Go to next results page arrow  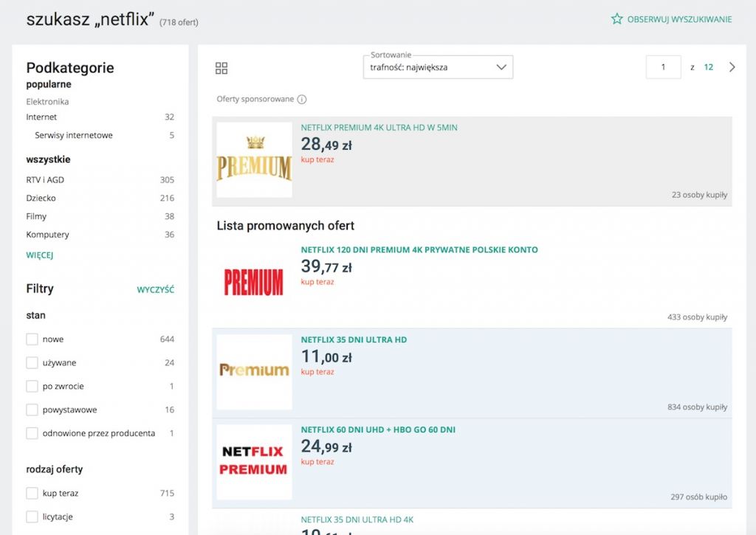[x=732, y=67]
